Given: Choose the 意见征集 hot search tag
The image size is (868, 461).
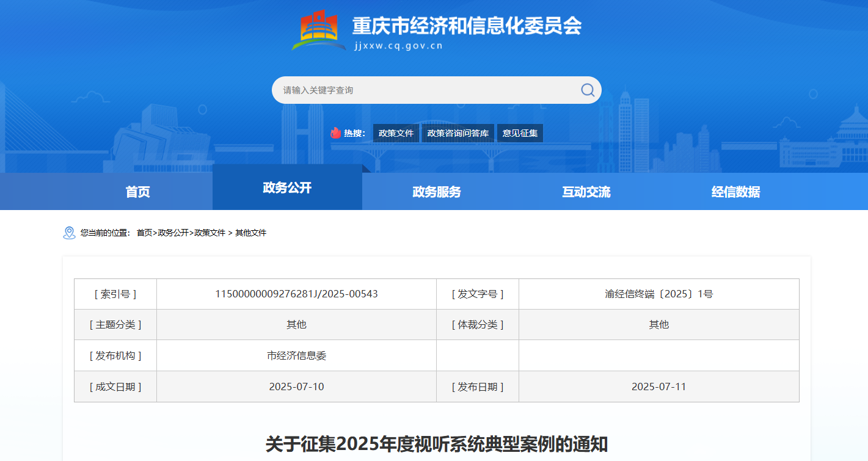Looking at the screenshot, I should click(520, 133).
